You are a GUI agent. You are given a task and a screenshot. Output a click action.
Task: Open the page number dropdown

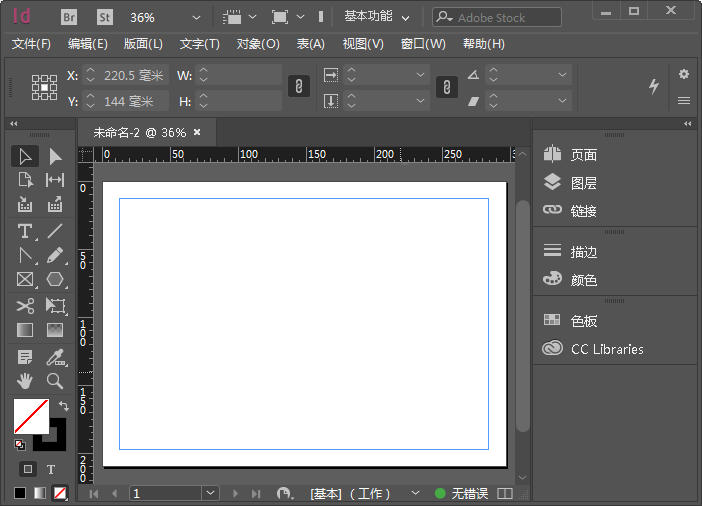pos(210,493)
